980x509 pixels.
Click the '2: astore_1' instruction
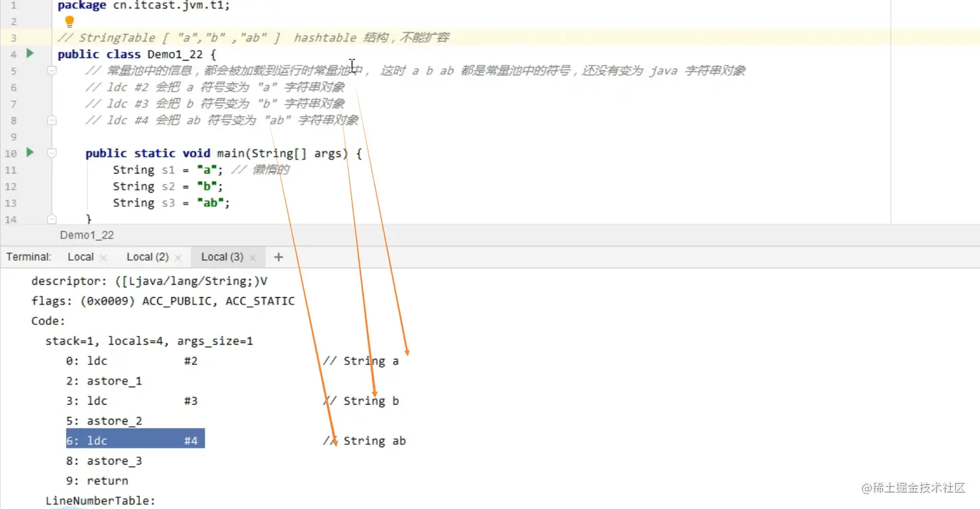point(104,381)
